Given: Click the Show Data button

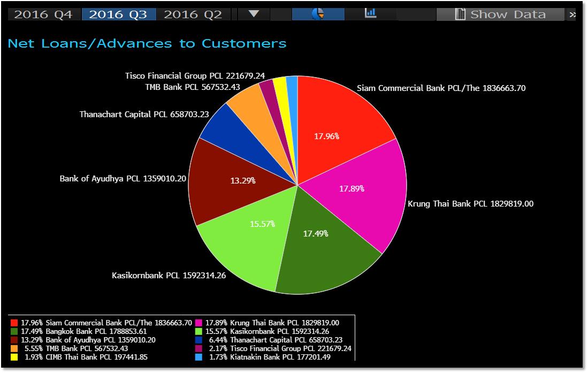Looking at the screenshot, I should click(500, 14).
